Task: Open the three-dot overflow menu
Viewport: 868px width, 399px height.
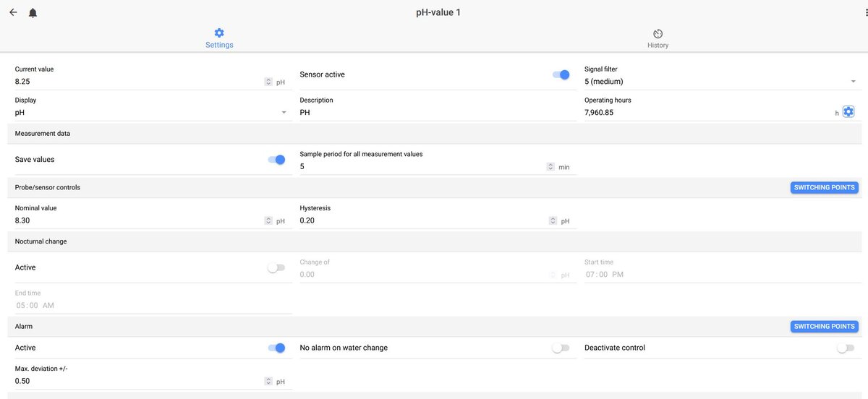Action: [858, 12]
